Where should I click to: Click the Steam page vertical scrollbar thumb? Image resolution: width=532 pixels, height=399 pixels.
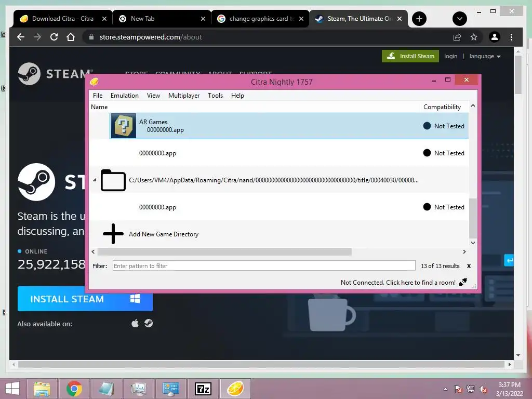[x=518, y=75]
